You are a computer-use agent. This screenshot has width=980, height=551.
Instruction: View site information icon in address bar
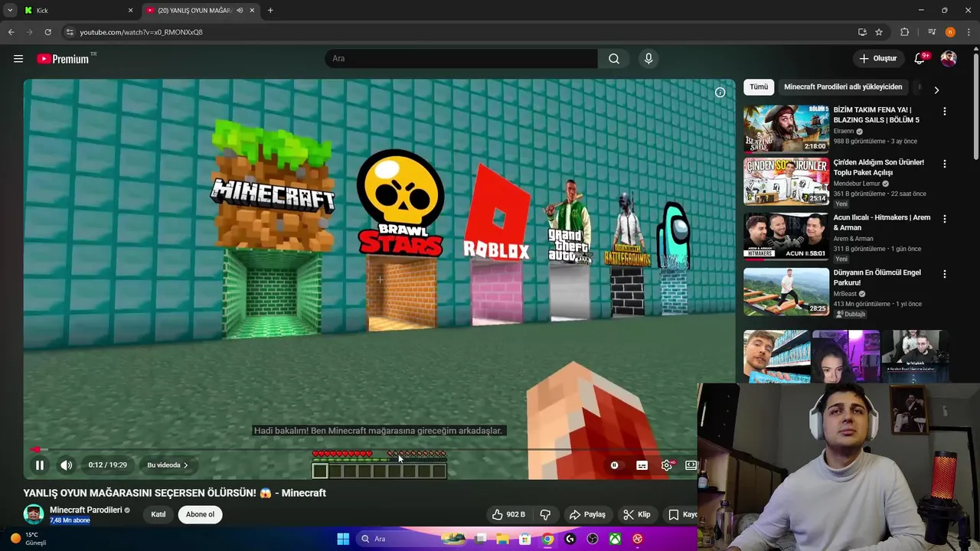point(70,32)
